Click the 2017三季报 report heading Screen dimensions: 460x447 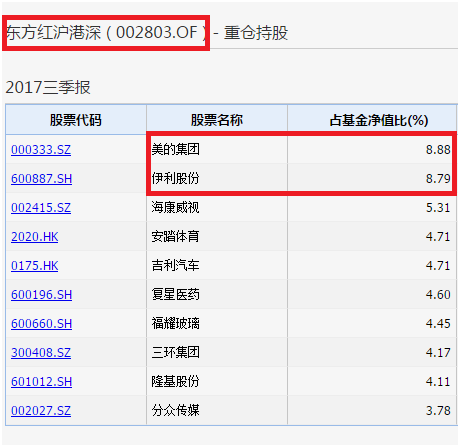pos(48,87)
